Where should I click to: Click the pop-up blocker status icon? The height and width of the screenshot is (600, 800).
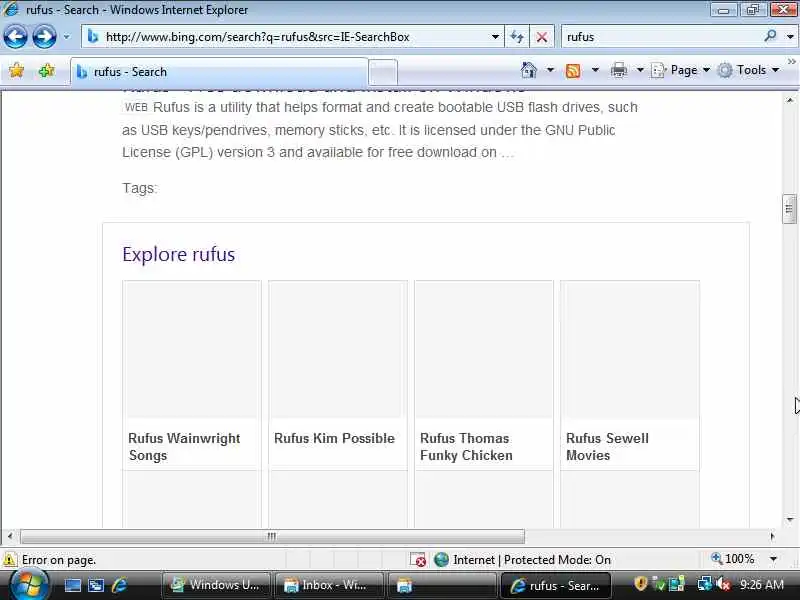click(418, 560)
